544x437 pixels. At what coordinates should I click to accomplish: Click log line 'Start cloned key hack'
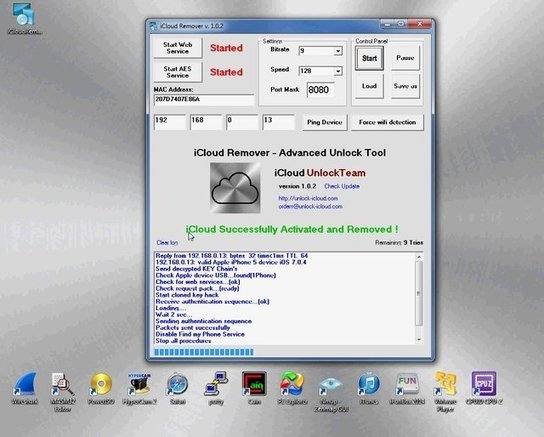(x=187, y=295)
